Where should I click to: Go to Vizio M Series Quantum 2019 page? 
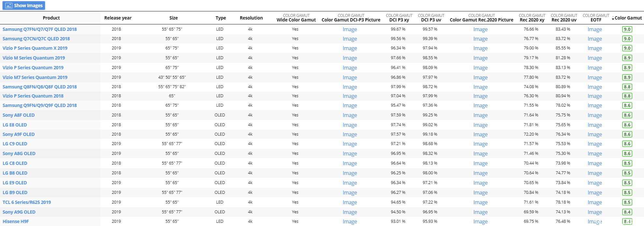tap(34, 58)
